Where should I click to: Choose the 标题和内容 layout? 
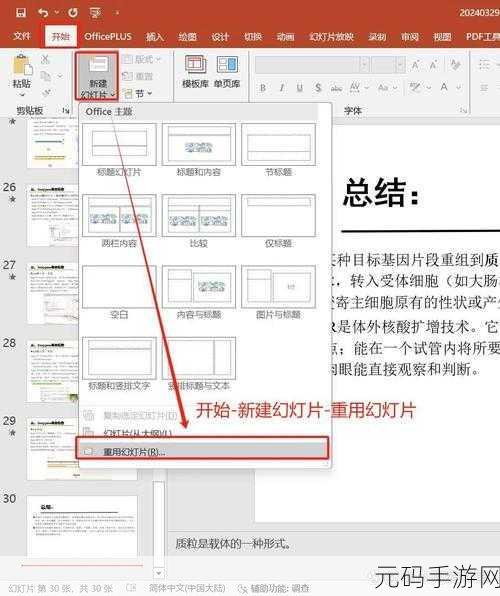tap(198, 150)
